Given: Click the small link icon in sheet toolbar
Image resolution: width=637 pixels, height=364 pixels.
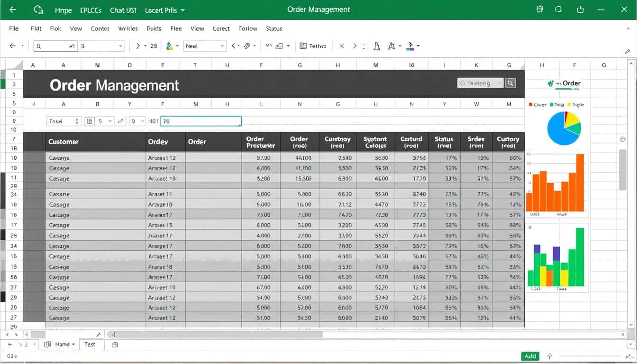Looking at the screenshot, I should (121, 121).
